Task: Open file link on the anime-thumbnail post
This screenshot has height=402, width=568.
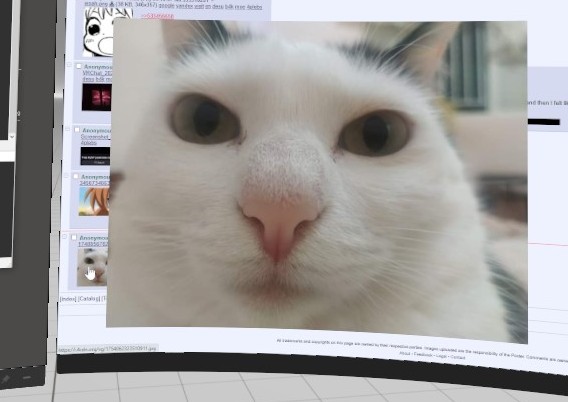Action: [x=94, y=183]
